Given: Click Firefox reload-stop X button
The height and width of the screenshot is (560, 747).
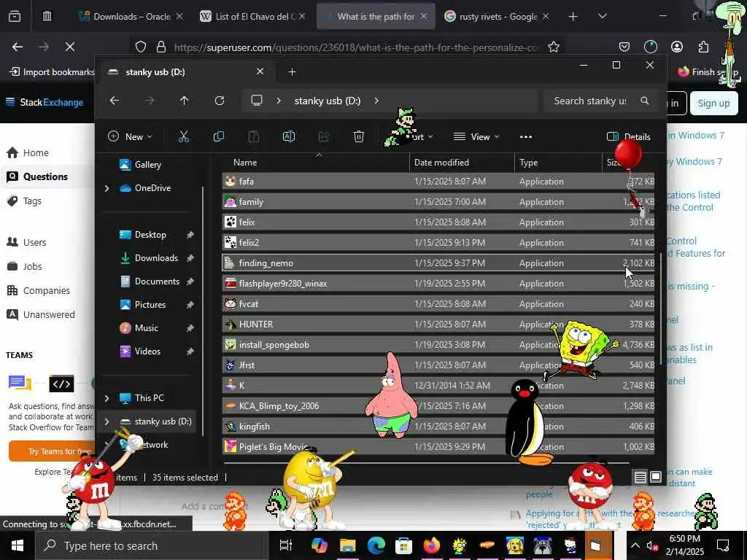Looking at the screenshot, I should 70,47.
